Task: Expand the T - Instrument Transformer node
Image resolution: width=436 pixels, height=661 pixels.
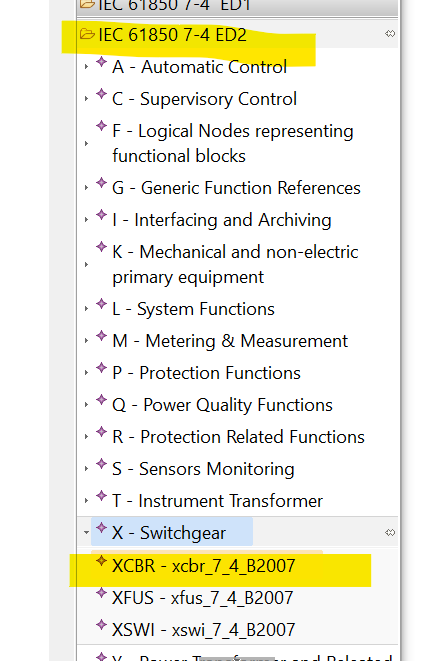Action: [x=86, y=501]
